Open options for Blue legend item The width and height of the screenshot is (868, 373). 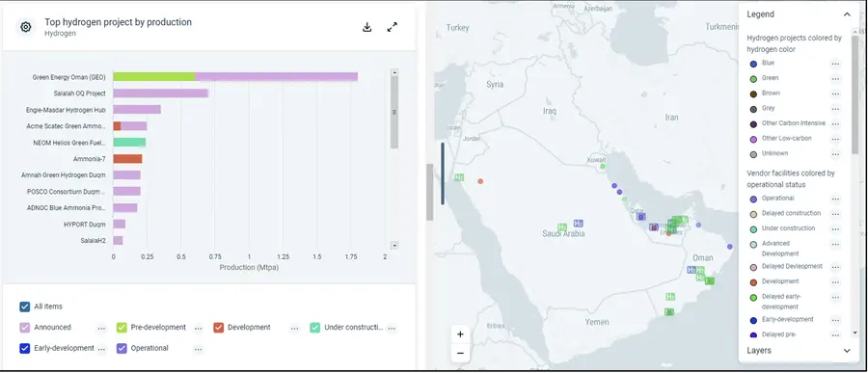click(x=835, y=64)
